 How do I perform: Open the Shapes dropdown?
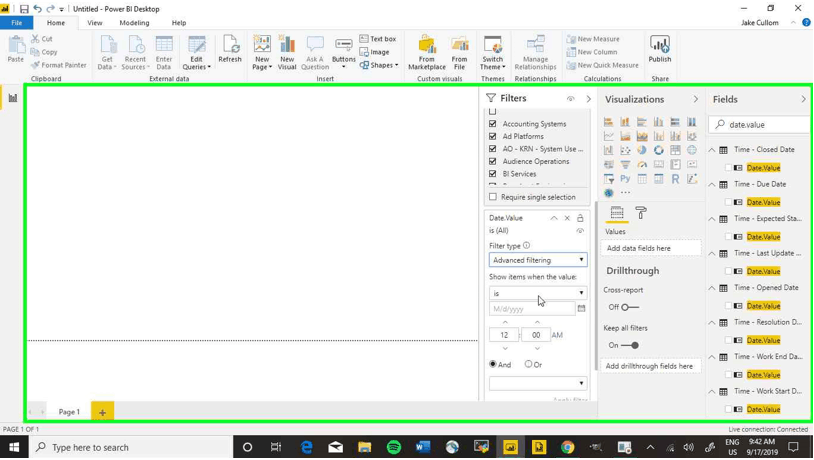coord(379,65)
